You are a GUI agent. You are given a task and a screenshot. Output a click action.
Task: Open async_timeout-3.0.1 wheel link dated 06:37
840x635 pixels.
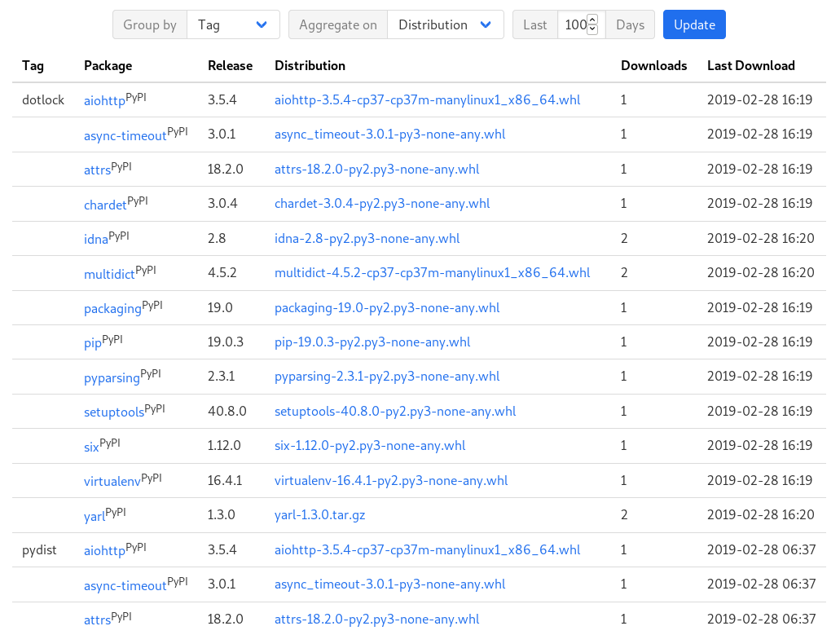[390, 584]
